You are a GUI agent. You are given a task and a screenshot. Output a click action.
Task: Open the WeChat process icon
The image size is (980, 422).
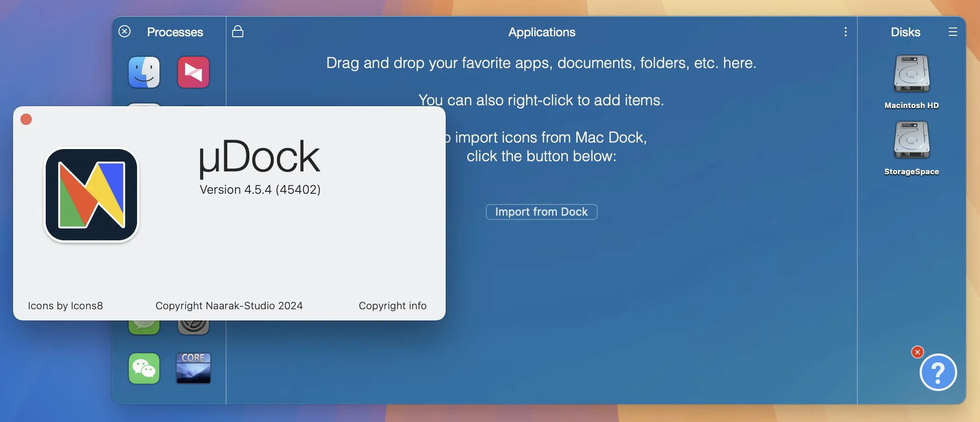click(144, 368)
